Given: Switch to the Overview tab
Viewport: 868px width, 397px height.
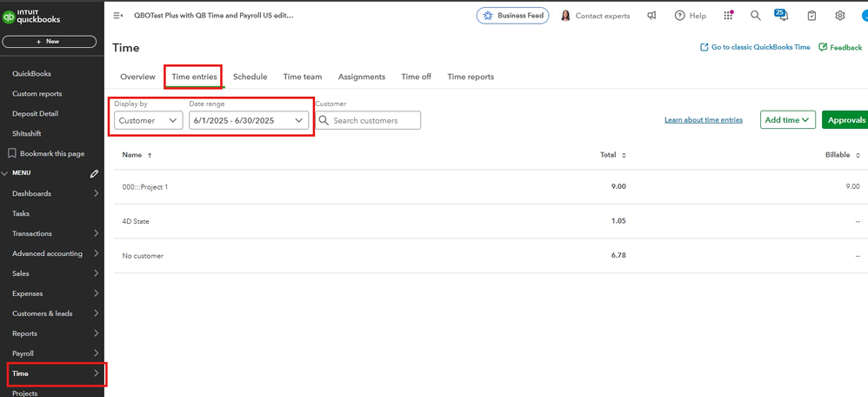Looking at the screenshot, I should tap(137, 77).
